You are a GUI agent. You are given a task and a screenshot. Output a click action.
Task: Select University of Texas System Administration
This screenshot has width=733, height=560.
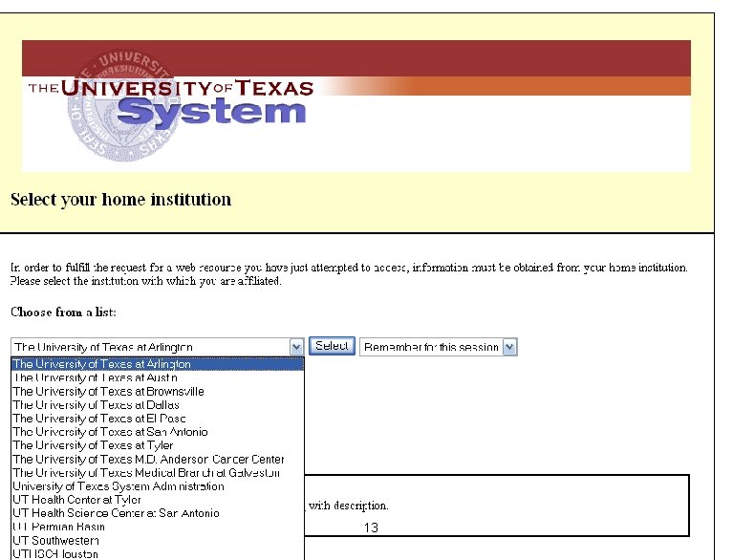pos(158,485)
